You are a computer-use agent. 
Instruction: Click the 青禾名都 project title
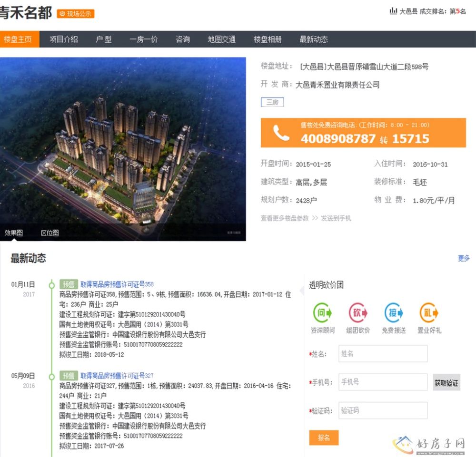pos(26,13)
